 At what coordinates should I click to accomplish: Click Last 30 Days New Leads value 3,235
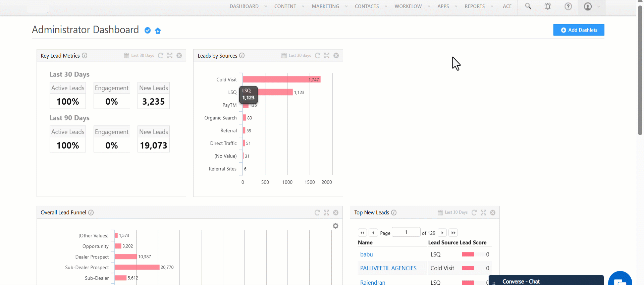[153, 102]
